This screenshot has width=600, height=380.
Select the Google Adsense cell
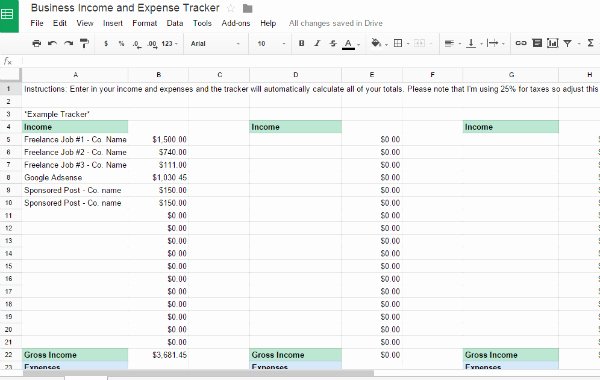[75, 178]
